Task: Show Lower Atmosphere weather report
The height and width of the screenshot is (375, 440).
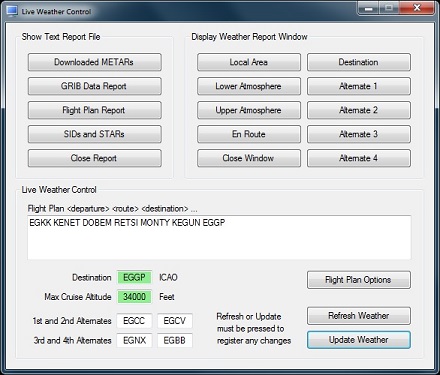Action: coord(249,86)
